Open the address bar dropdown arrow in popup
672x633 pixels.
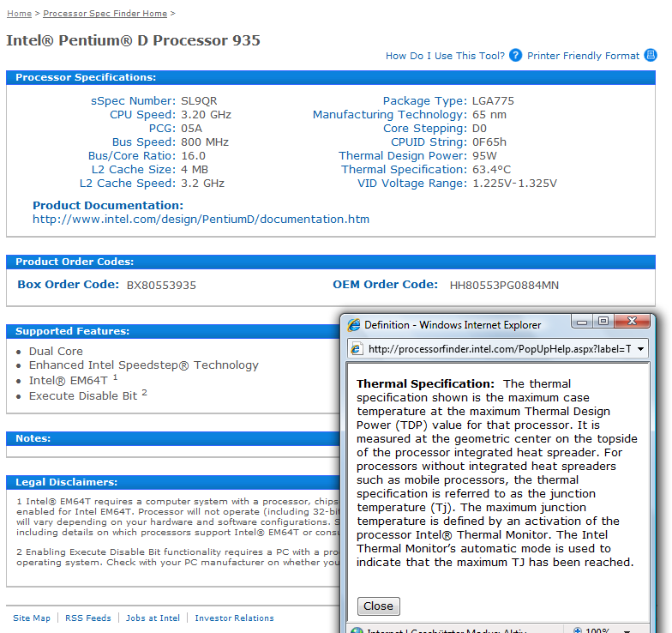pyautogui.click(x=640, y=349)
